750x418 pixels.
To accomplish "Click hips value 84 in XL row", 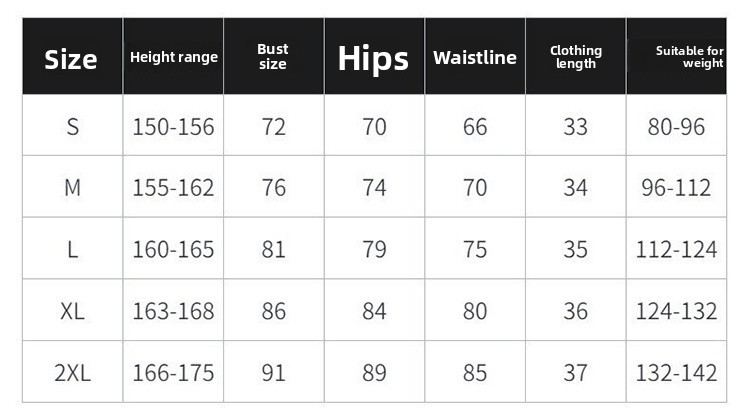I will tap(374, 311).
